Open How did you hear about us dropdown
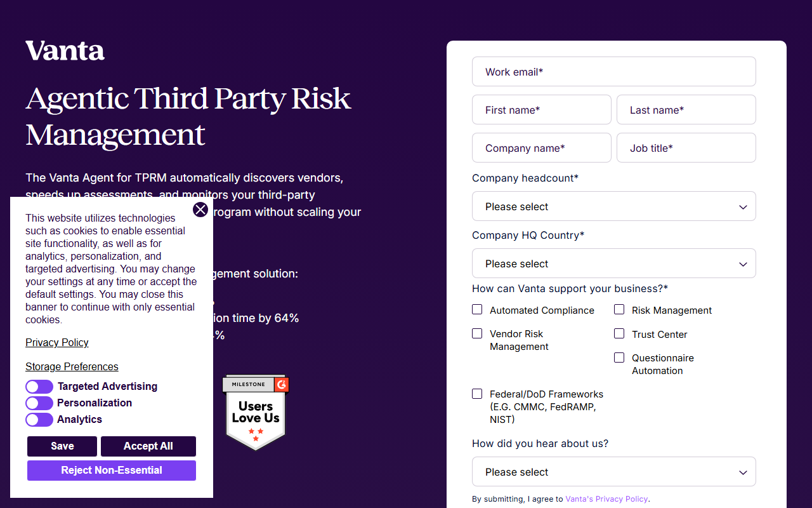The image size is (812, 508). click(x=614, y=472)
